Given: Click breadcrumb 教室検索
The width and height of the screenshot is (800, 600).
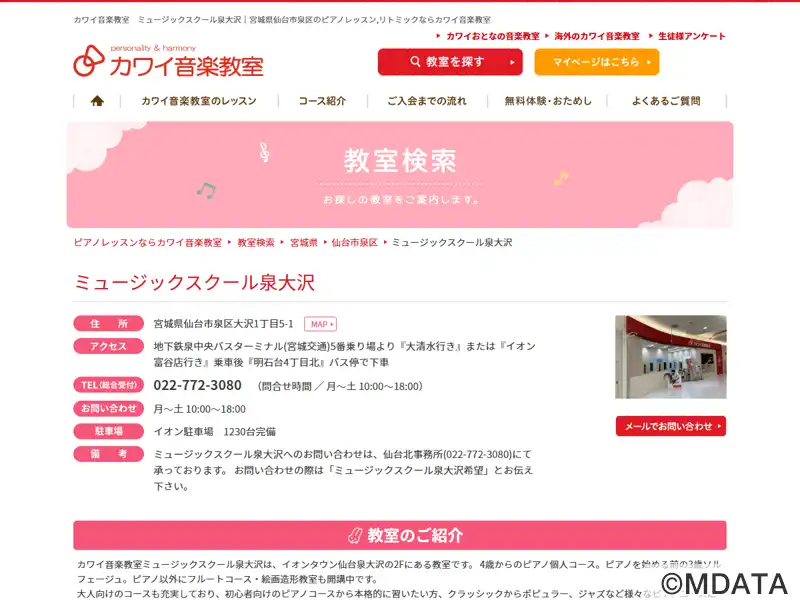Looking at the screenshot, I should 256,242.
